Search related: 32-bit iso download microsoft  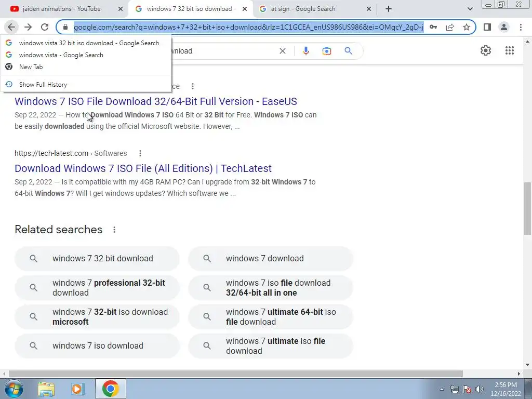pos(97,317)
